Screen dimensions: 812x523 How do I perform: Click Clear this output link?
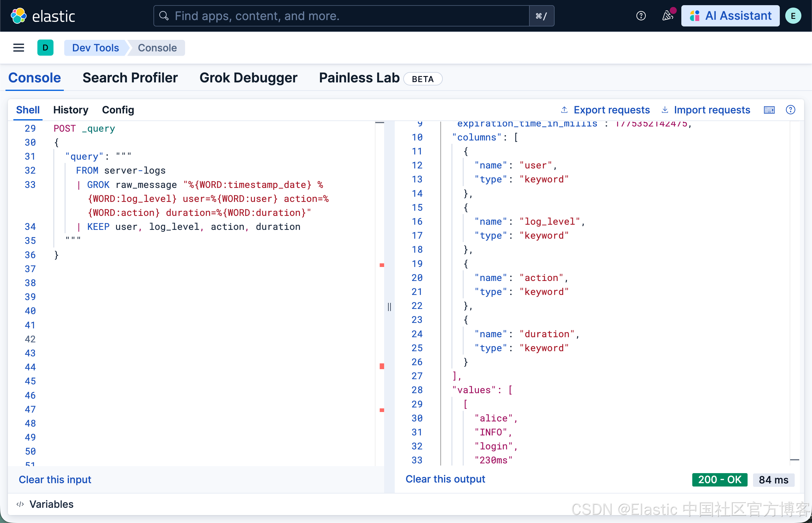click(x=445, y=479)
